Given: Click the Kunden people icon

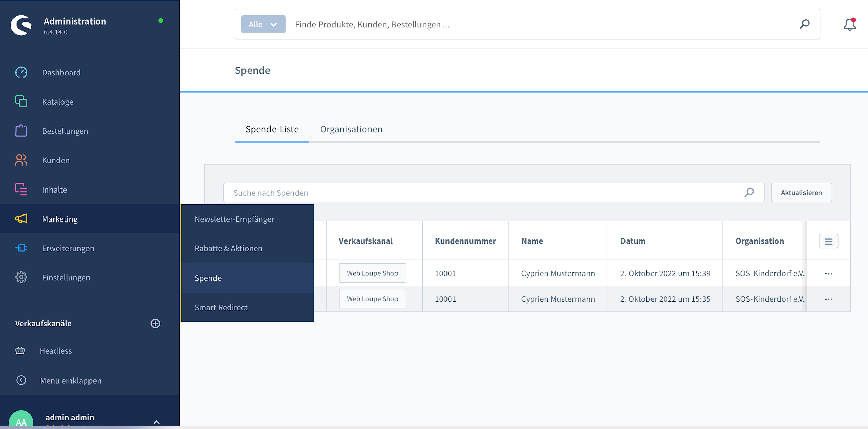Looking at the screenshot, I should pos(21,160).
